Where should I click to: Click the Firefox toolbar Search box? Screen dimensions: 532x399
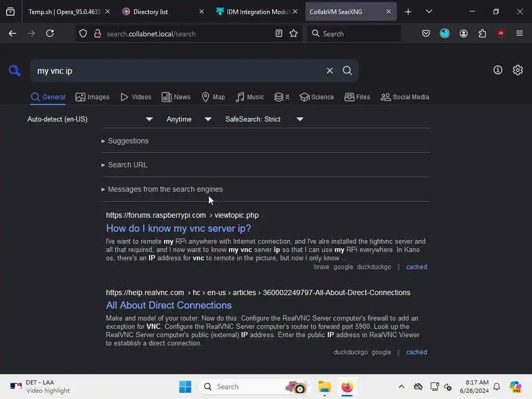(354, 33)
